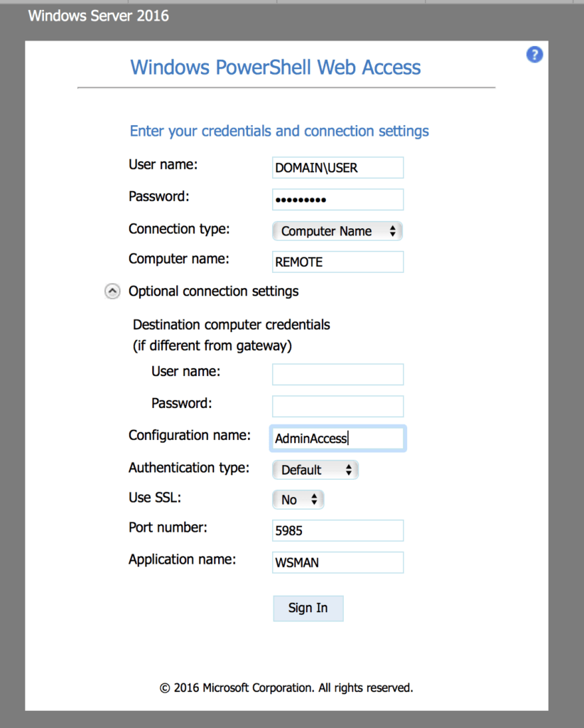Viewport: 584px width, 728px height.
Task: Click the Optional connection settings label
Action: click(x=213, y=291)
